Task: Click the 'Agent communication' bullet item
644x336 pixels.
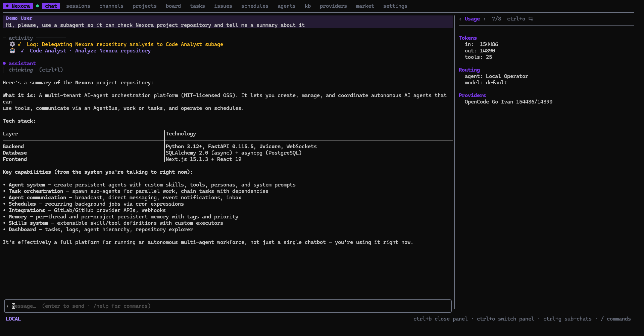Action: pos(122,198)
